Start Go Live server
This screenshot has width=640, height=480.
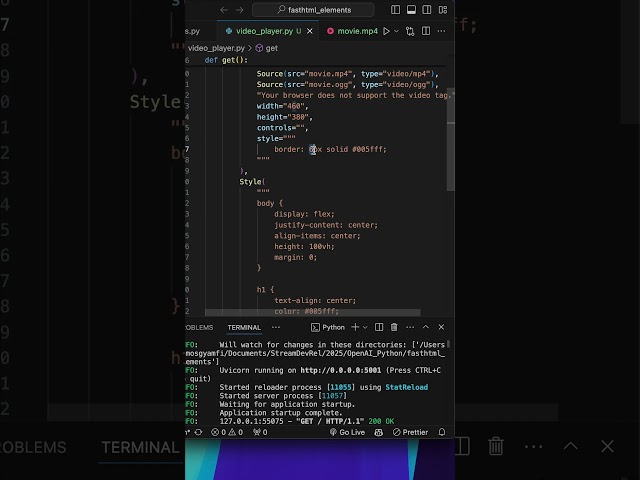(x=347, y=432)
